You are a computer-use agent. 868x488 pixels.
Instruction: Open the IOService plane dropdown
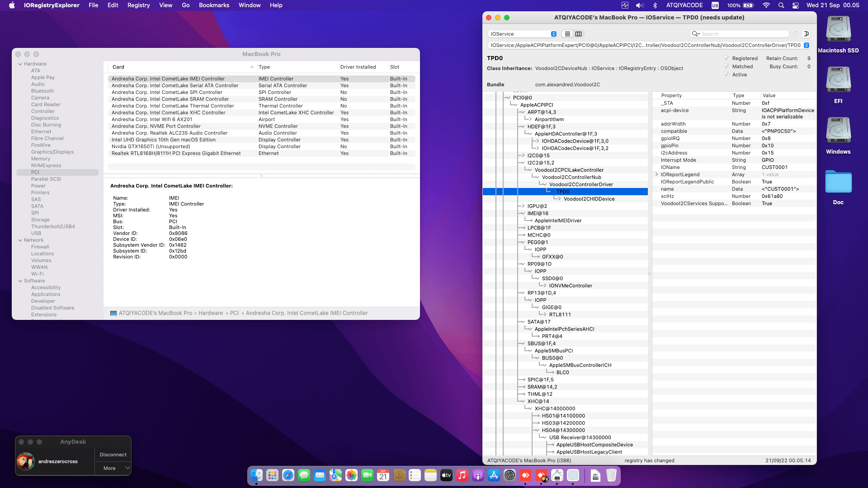click(x=523, y=34)
